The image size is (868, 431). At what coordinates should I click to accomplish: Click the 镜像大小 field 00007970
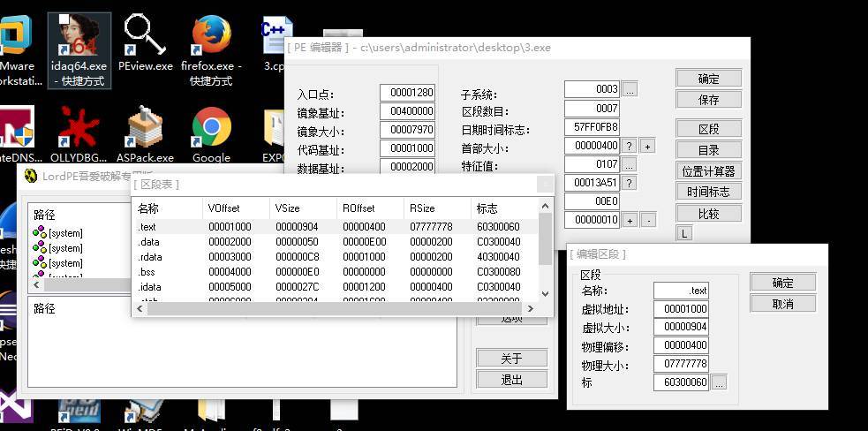tap(407, 130)
